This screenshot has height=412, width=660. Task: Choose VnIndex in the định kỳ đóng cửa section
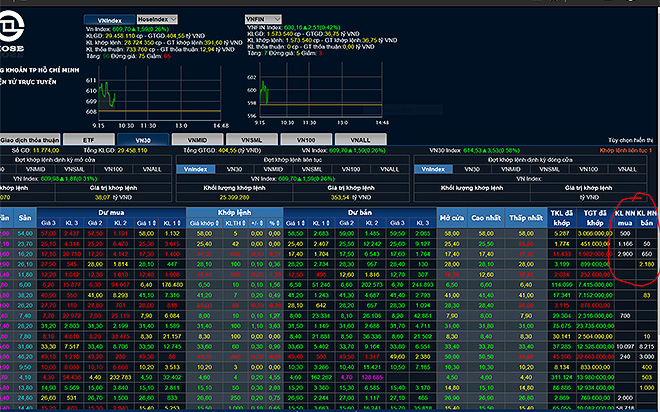435,170
